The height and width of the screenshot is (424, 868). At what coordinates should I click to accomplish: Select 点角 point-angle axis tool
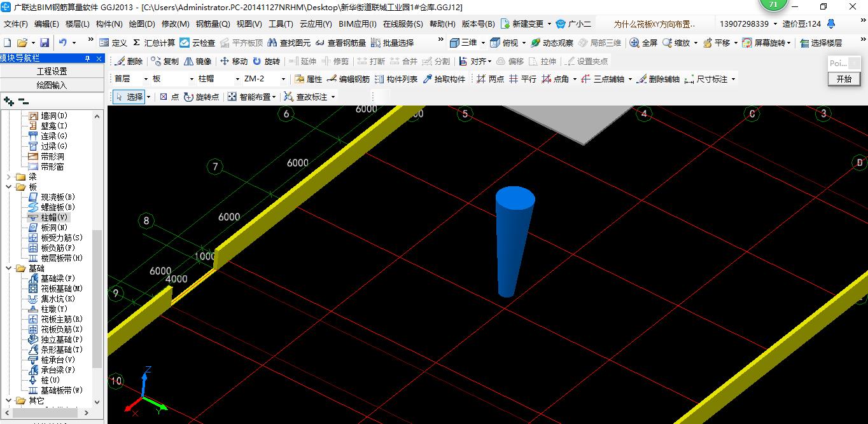click(555, 79)
